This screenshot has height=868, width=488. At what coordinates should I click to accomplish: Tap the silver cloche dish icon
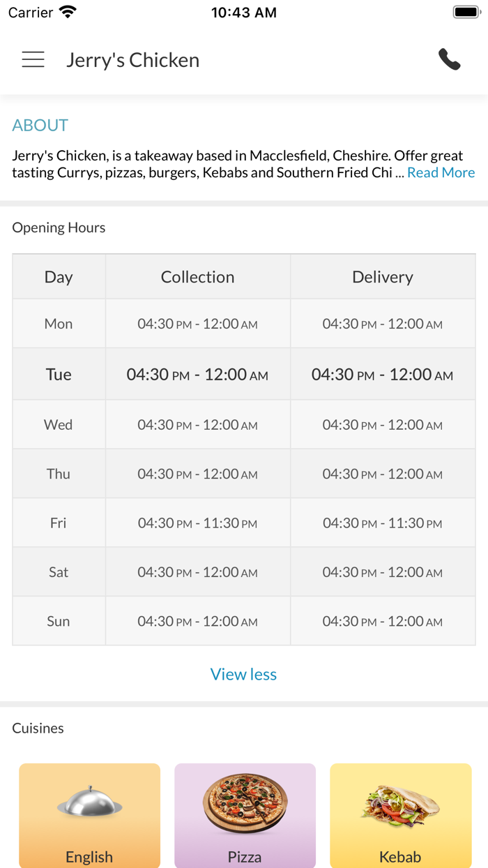(89, 802)
